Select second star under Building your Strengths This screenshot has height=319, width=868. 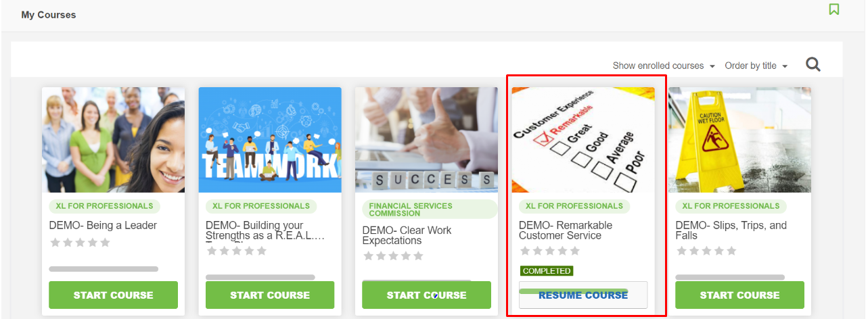224,251
